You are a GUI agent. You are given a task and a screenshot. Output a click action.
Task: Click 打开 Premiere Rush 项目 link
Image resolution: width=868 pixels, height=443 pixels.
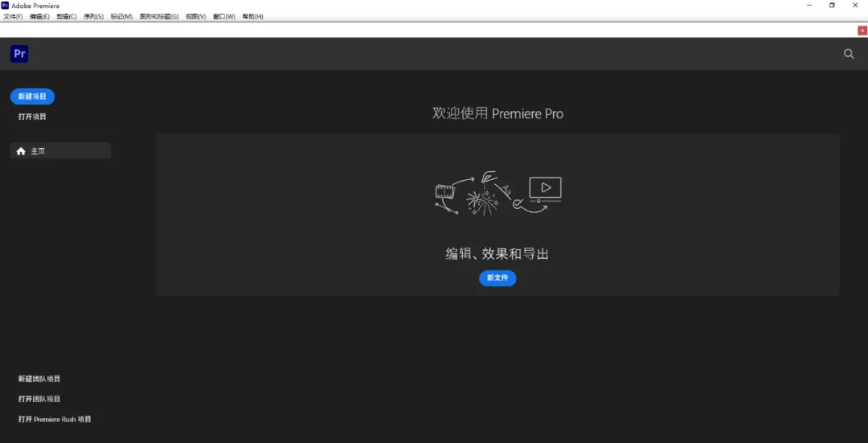[x=55, y=420]
